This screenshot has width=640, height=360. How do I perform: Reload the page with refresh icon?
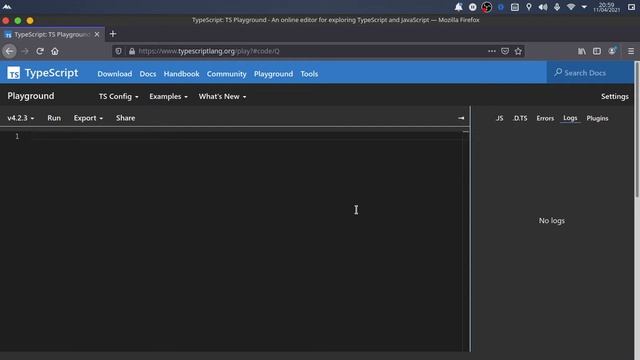(x=40, y=51)
